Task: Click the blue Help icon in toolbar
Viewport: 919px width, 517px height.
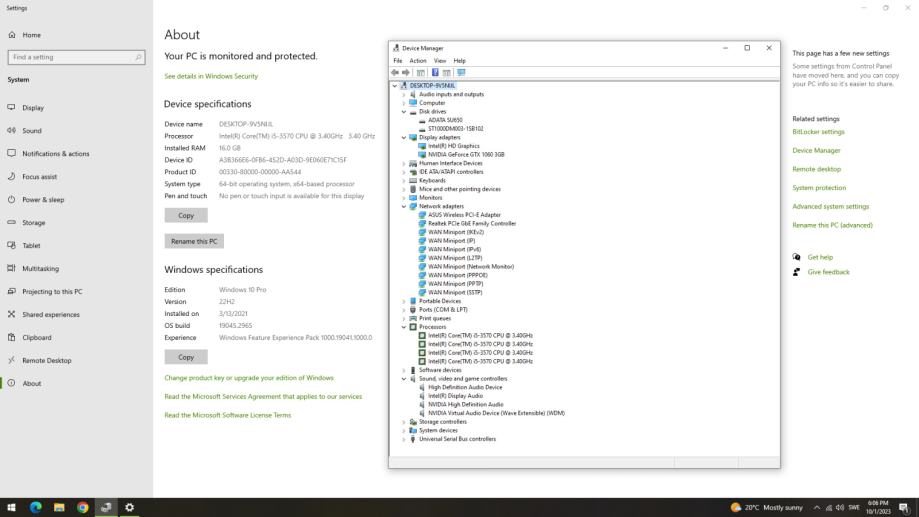Action: point(435,73)
